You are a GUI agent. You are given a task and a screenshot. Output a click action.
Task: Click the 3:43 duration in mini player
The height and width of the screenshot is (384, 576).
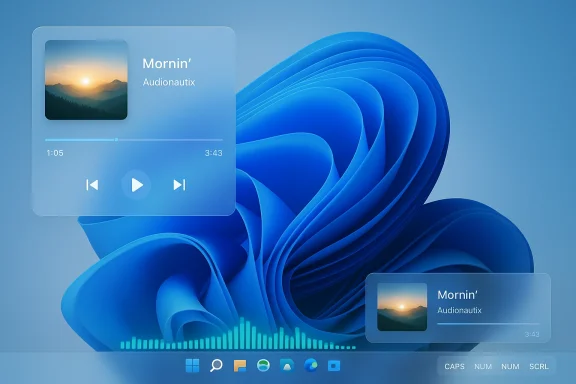point(532,334)
